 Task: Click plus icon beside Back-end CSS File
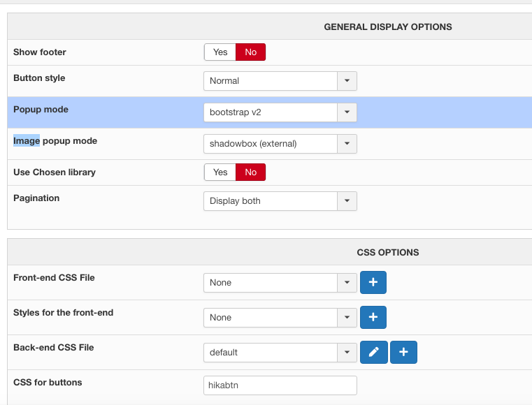coord(403,353)
